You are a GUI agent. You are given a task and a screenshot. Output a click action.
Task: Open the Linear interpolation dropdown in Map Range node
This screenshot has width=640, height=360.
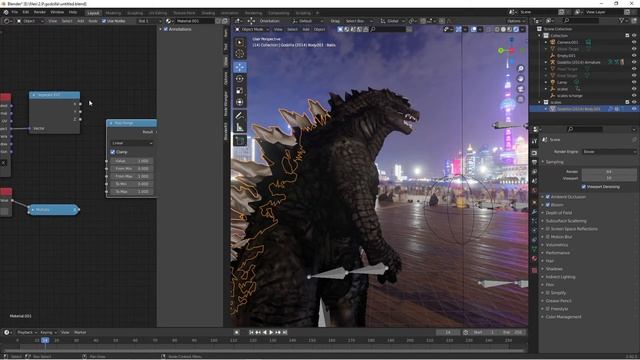[132, 143]
